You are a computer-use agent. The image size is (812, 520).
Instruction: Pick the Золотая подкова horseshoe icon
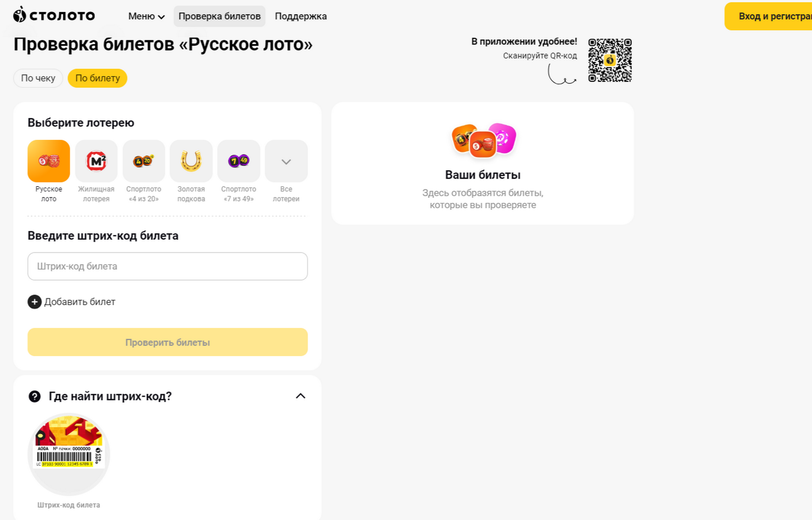tap(191, 161)
